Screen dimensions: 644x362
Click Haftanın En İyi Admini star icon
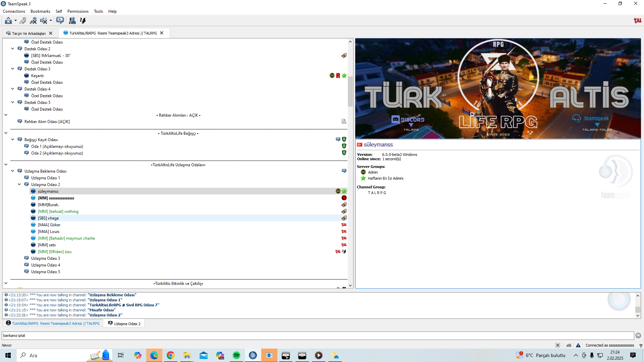point(363,178)
